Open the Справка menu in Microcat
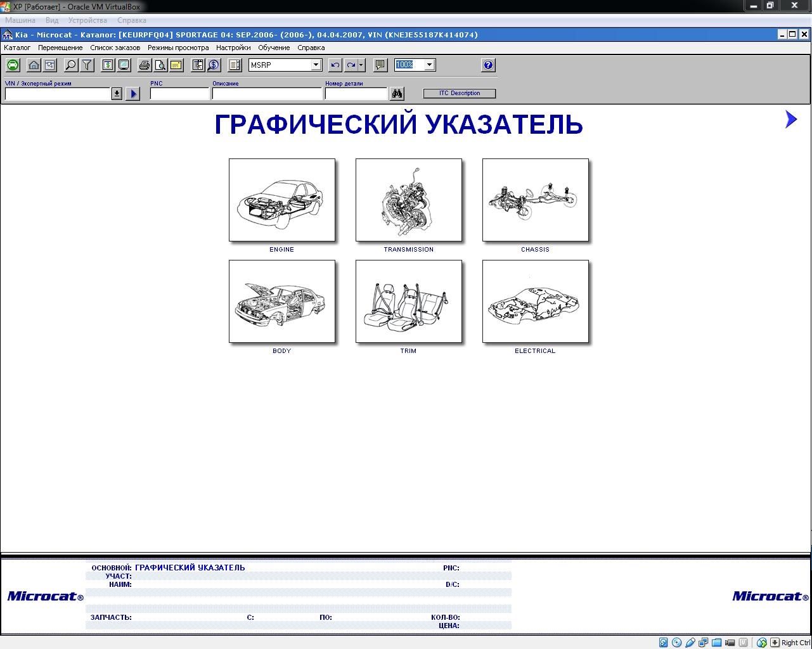Screen dimensions: 812x649 pyautogui.click(x=311, y=48)
